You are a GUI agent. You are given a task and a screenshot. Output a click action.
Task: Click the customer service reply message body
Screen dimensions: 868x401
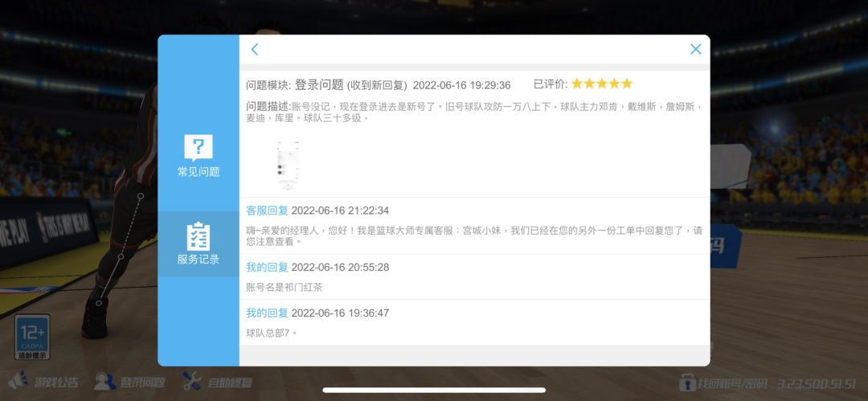474,235
